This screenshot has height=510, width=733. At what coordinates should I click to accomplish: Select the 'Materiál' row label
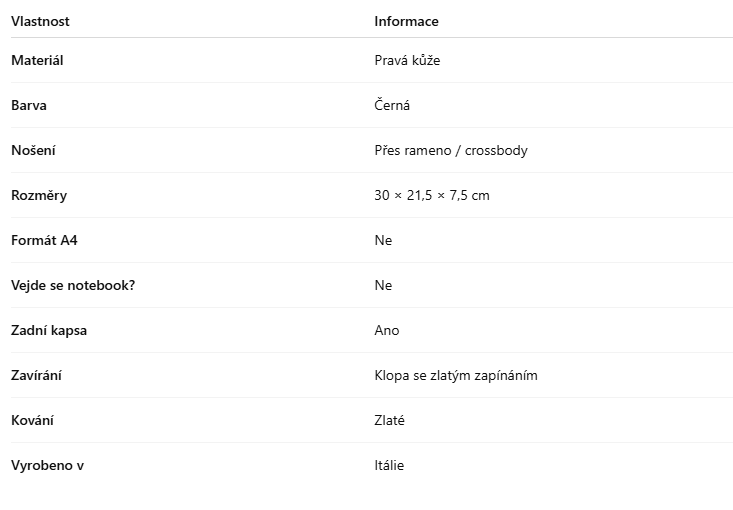pyautogui.click(x=37, y=60)
